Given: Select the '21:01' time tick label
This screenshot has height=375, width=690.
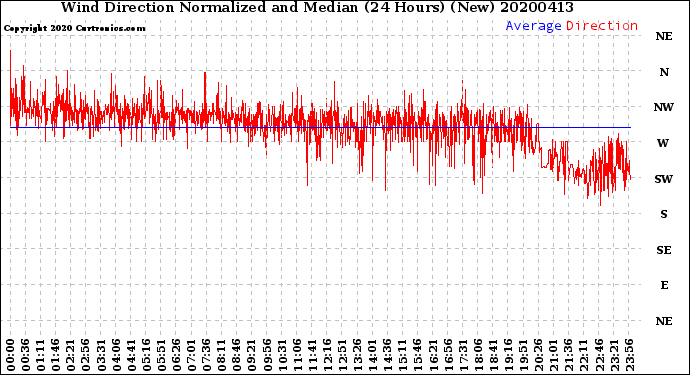Looking at the screenshot, I should [554, 356].
